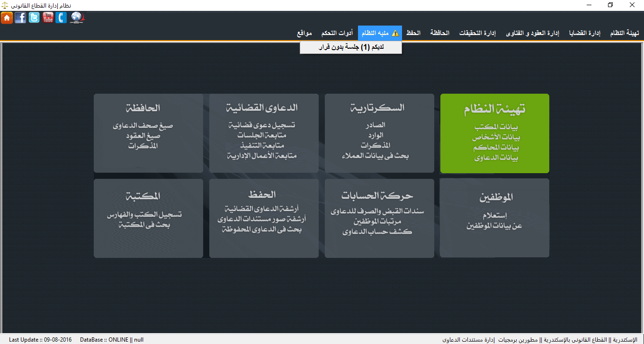The height and width of the screenshot is (344, 644).
Task: Open the أدوات التحكم menu
Action: coord(337,33)
